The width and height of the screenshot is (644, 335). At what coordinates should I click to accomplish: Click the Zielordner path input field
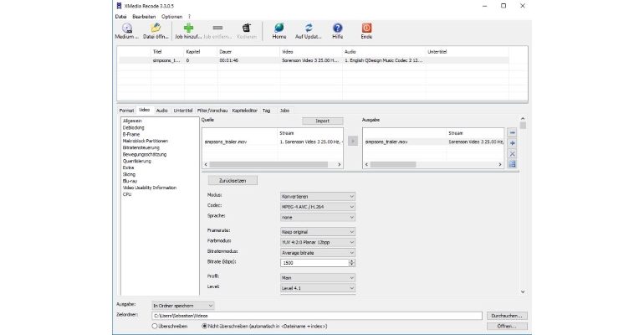pos(317,316)
